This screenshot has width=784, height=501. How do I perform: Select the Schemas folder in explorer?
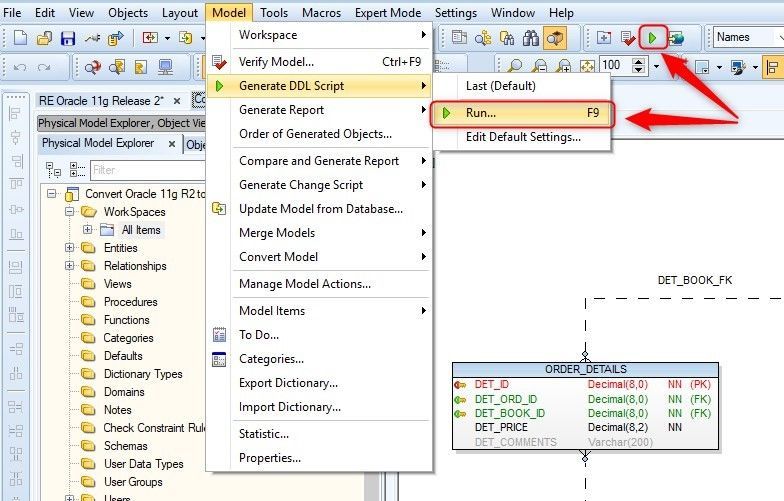tap(126, 446)
